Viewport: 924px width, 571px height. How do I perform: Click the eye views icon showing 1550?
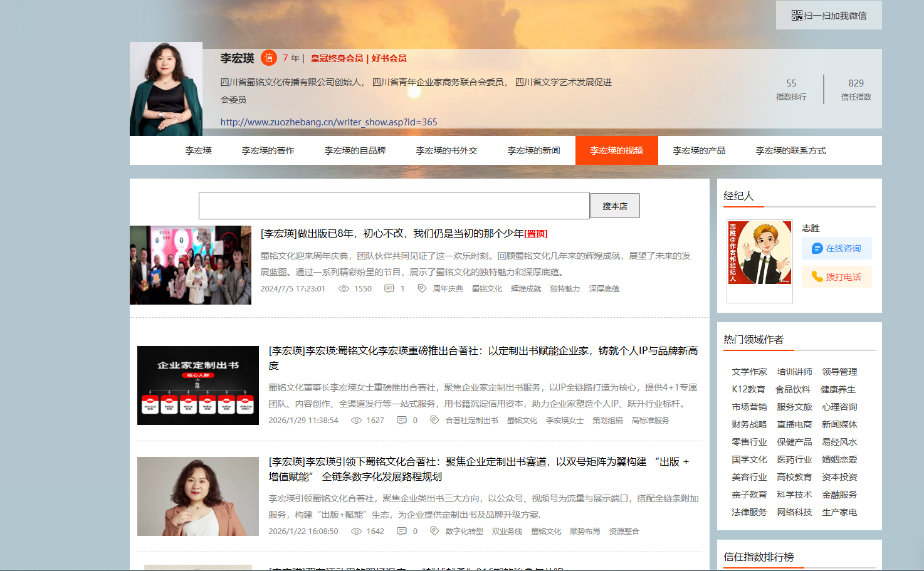(x=344, y=289)
